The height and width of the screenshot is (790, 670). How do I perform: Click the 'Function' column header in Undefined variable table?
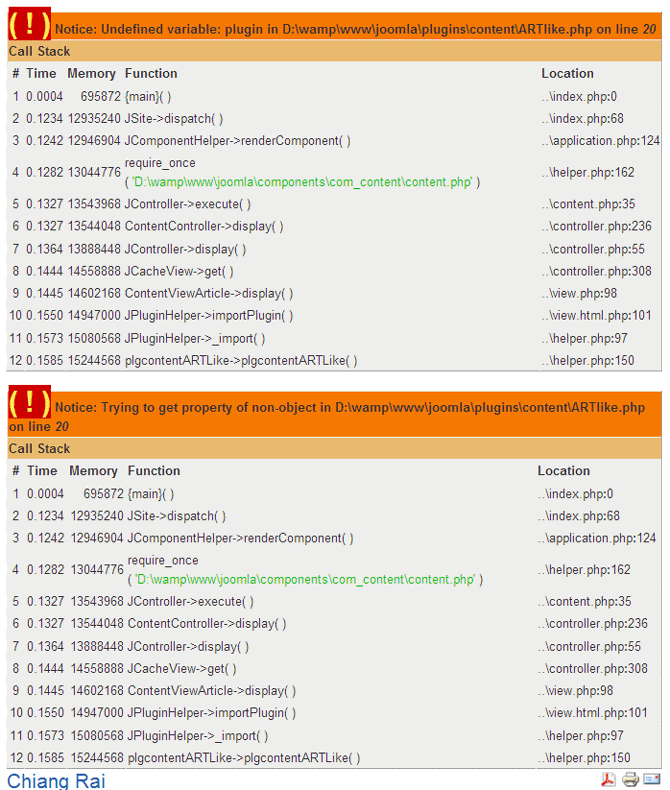[x=151, y=74]
